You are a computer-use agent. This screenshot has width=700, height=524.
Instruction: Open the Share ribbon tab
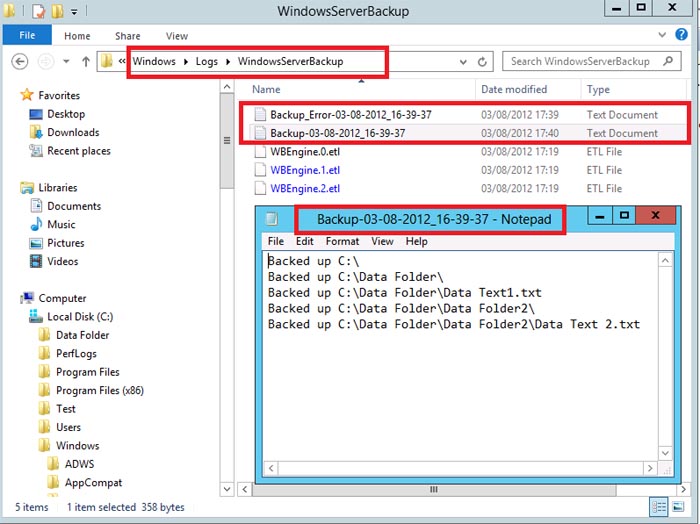coord(127,36)
